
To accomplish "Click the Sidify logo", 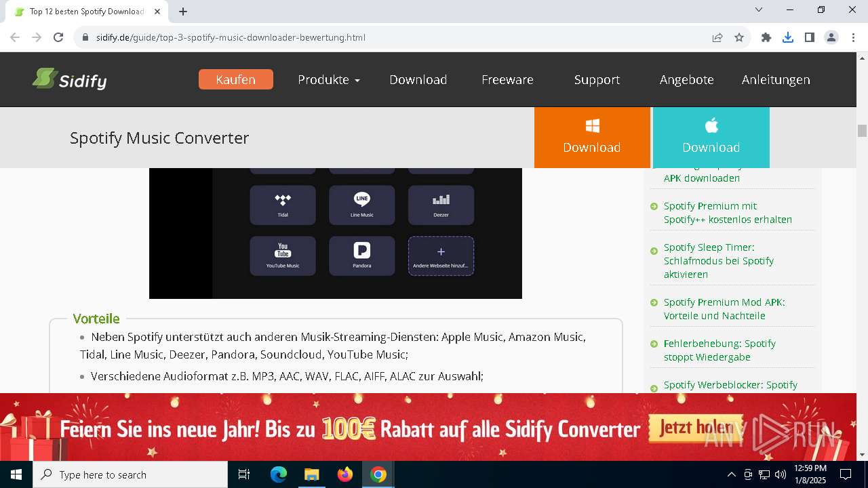I will click(69, 80).
